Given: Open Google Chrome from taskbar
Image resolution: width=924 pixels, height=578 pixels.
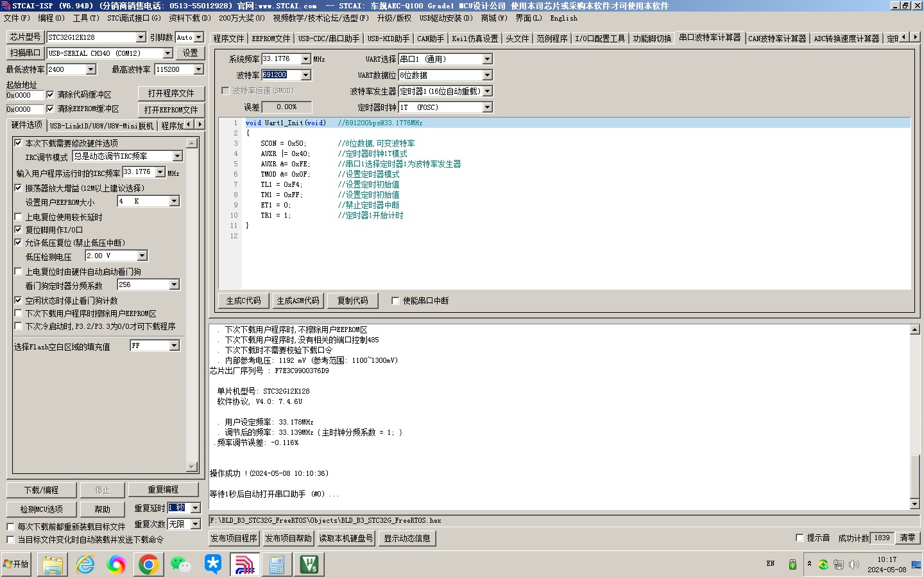Looking at the screenshot, I should tap(149, 565).
